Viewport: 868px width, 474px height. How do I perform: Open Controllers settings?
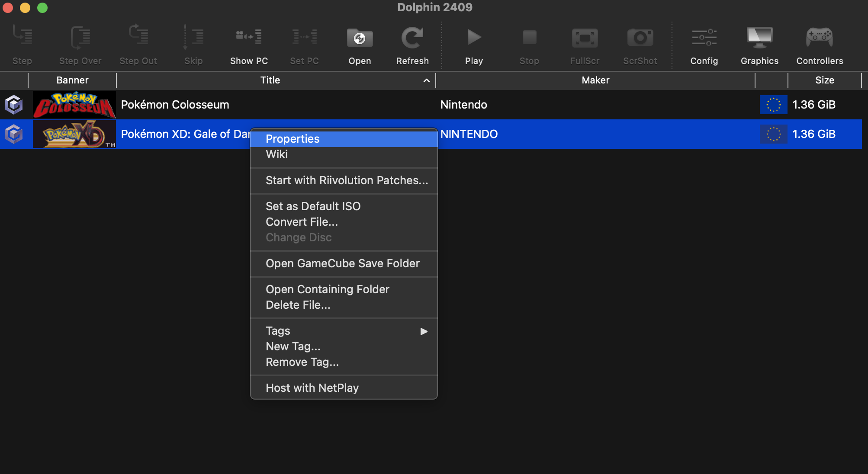pyautogui.click(x=820, y=38)
